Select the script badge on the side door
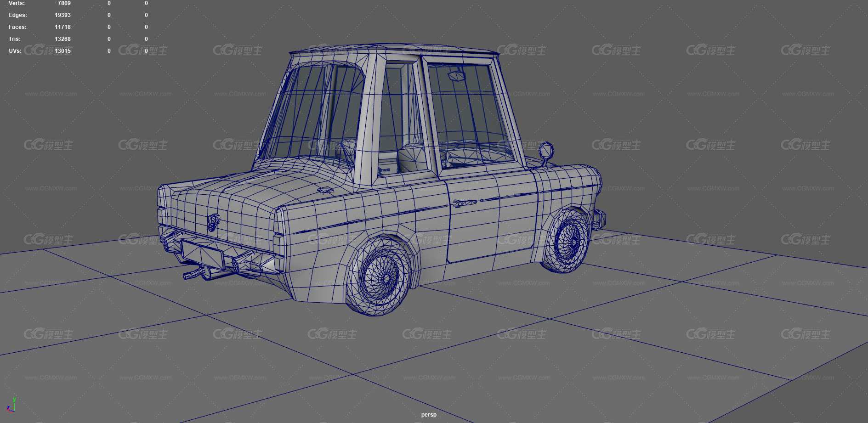 coord(464,203)
